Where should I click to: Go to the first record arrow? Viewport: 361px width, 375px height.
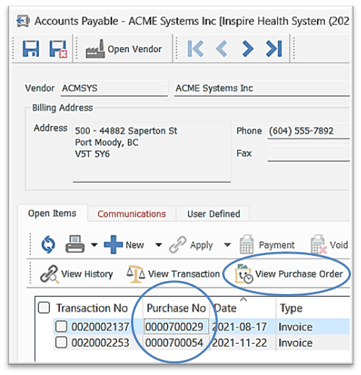click(x=195, y=49)
